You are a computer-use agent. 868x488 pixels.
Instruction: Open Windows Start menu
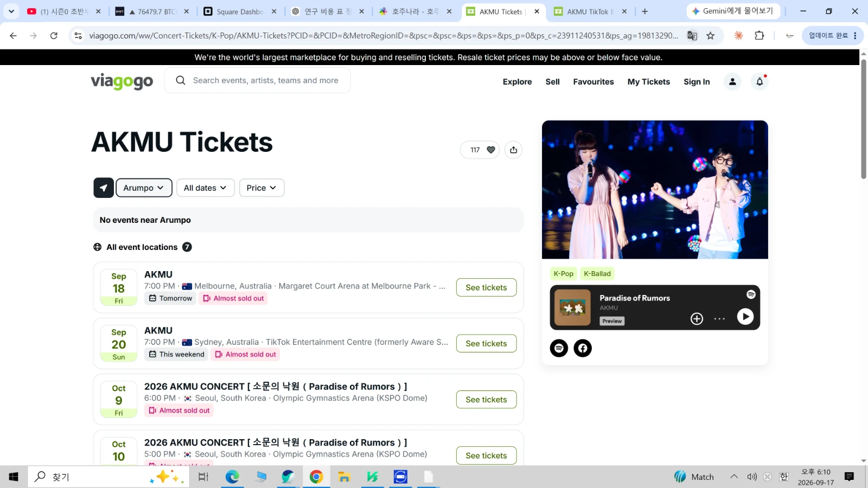(x=14, y=477)
